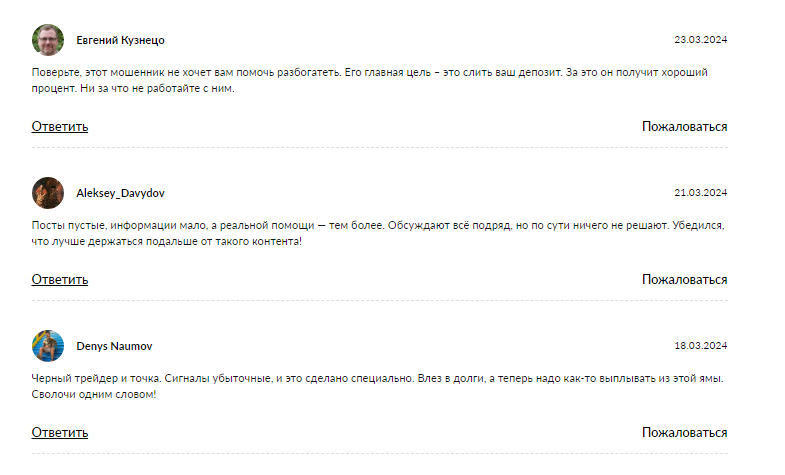Click the 18.03.2024 date label

coord(700,346)
